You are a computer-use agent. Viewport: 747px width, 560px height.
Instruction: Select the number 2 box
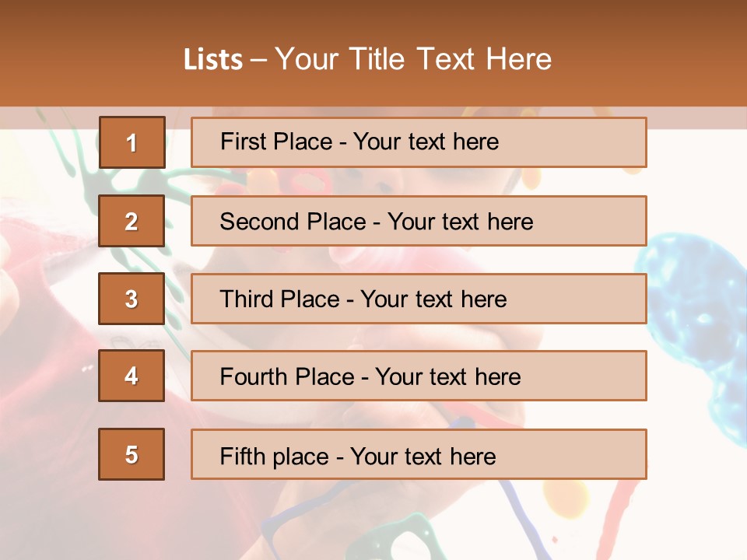pyautogui.click(x=132, y=221)
